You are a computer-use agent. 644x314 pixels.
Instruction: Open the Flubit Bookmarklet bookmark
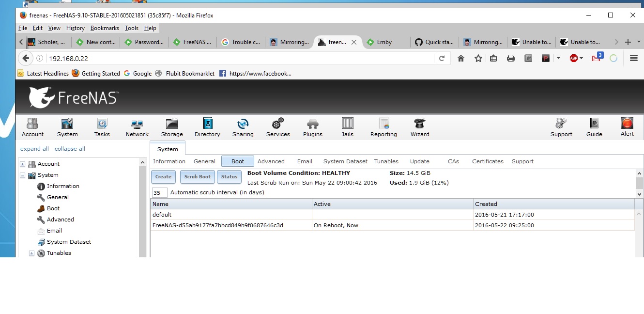[184, 74]
